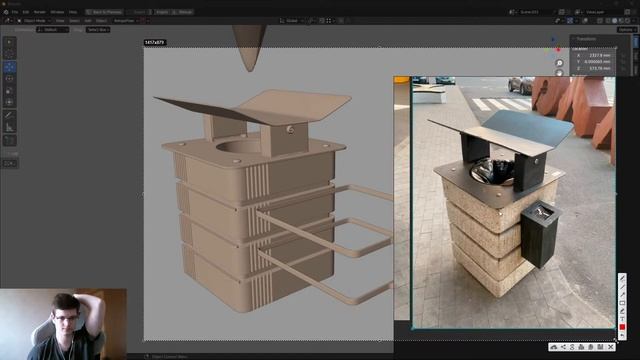Open the Help menu
The width and height of the screenshot is (640, 360).
73,12
